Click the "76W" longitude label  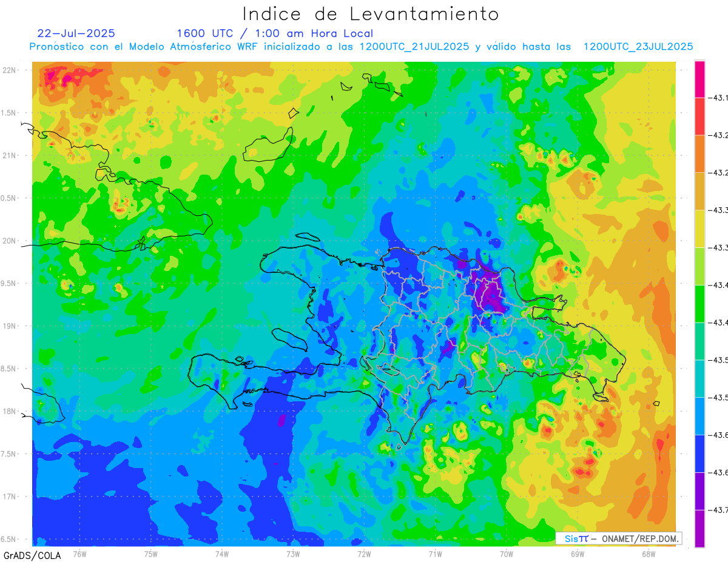pyautogui.click(x=79, y=553)
